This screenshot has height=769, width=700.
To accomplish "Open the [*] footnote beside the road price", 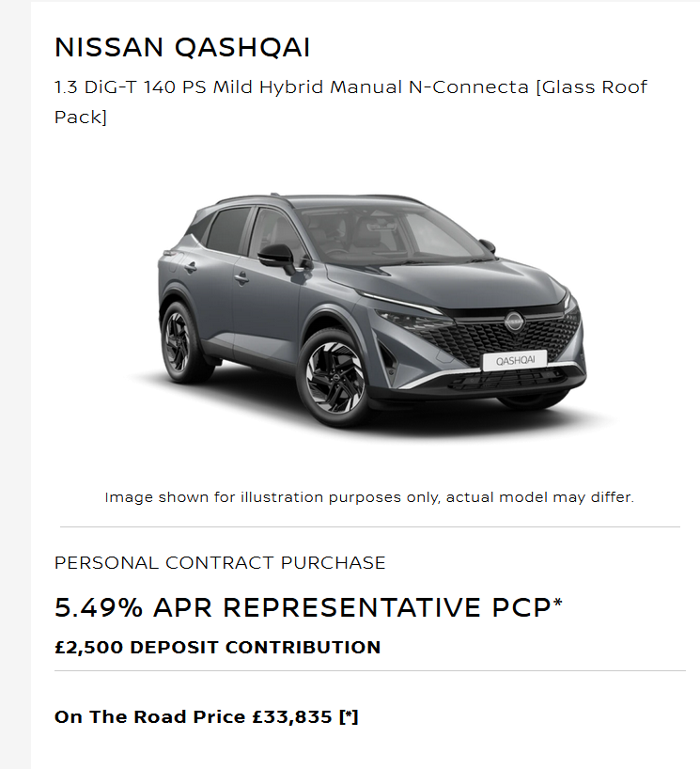I will click(x=349, y=716).
